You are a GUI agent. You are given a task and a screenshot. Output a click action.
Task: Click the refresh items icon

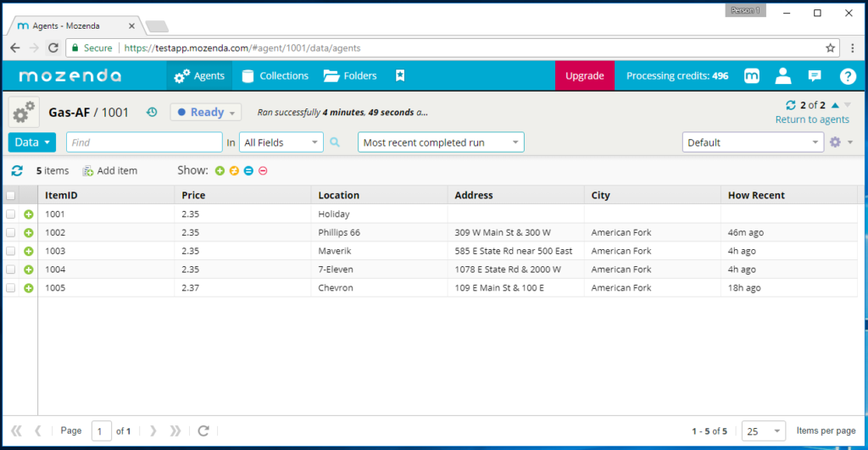click(17, 170)
